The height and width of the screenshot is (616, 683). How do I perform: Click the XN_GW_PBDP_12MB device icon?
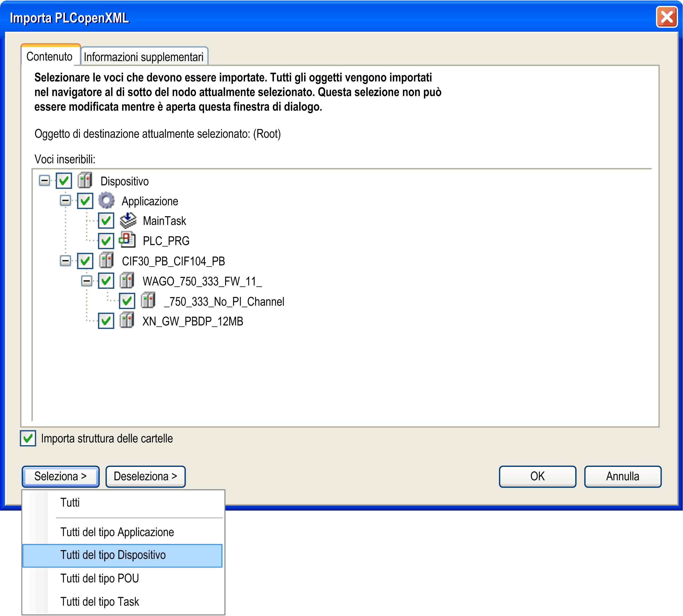point(127,321)
